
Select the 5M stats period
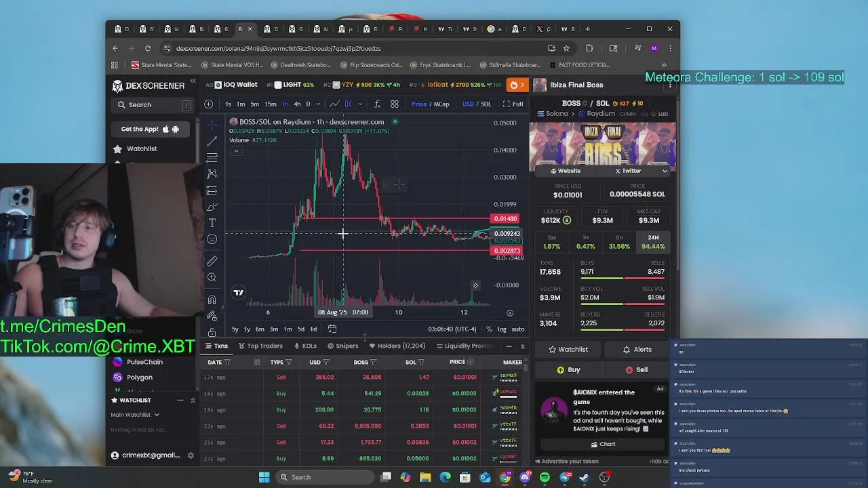(x=551, y=242)
